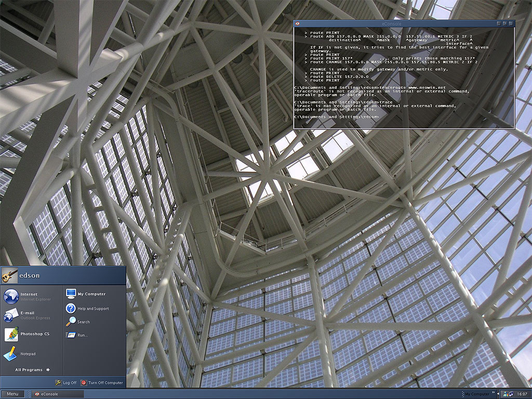Click the Menu start button
Screen dimensions: 532x399
click(12, 394)
